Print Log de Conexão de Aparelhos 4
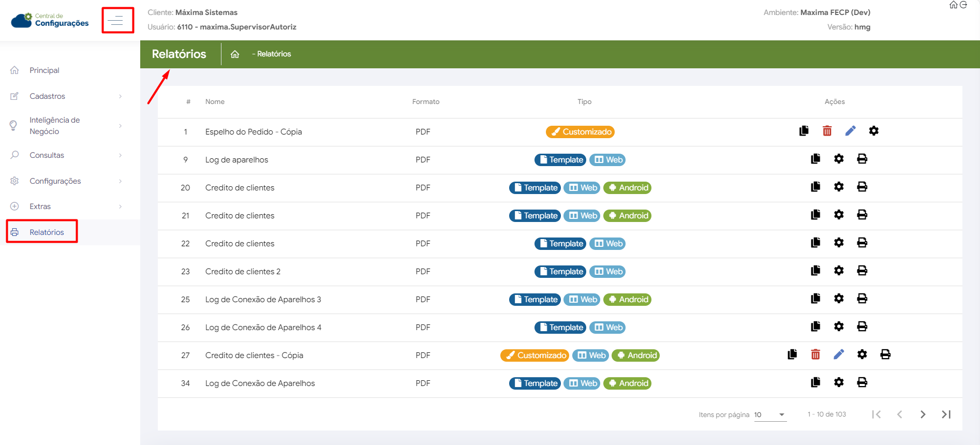 click(862, 327)
